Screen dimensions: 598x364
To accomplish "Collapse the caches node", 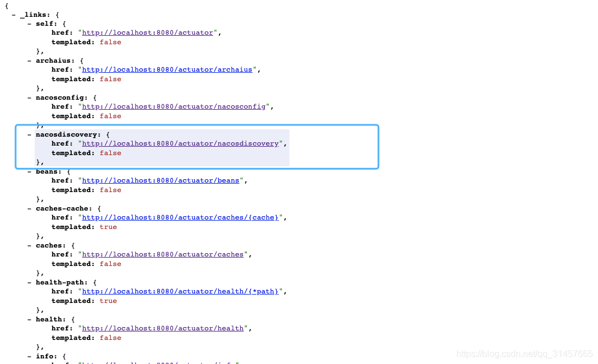I will click(29, 245).
